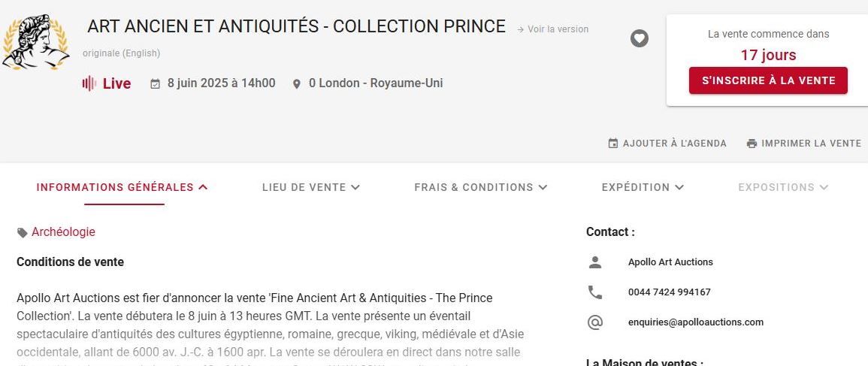Click the red Live audio wave icon
Viewport: 868px width, 366px height.
[89, 83]
